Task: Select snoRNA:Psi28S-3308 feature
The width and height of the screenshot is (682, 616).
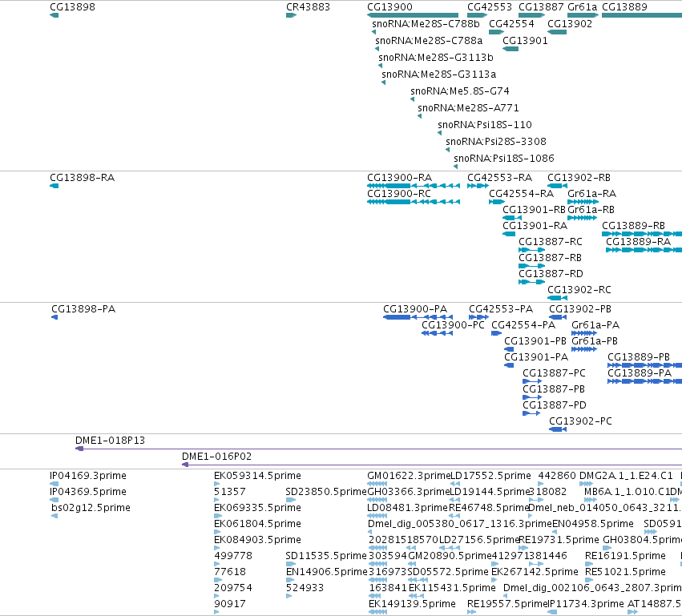Action: [x=496, y=142]
